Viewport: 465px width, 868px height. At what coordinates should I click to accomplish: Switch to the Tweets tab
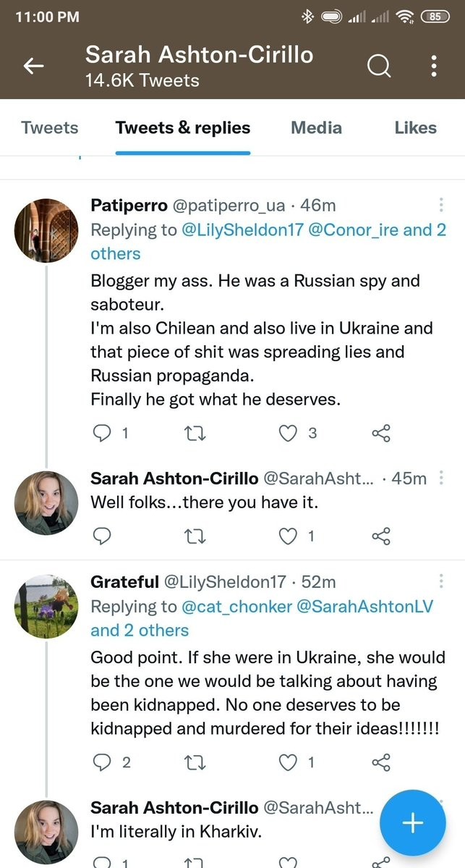coord(50,128)
